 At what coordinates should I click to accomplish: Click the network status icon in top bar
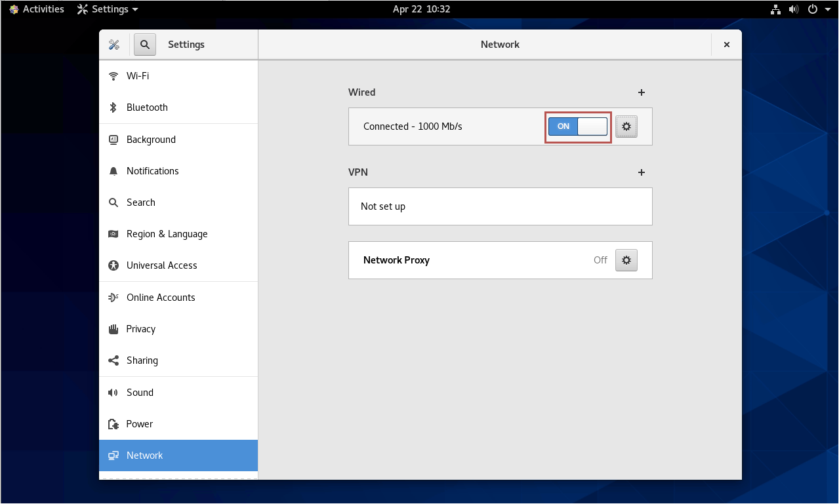pyautogui.click(x=775, y=9)
